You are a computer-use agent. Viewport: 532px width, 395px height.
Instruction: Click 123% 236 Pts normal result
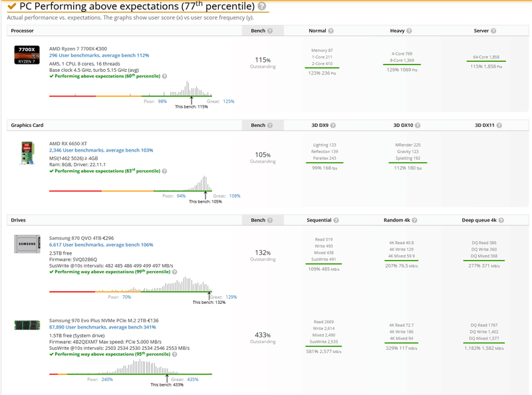[x=323, y=73]
